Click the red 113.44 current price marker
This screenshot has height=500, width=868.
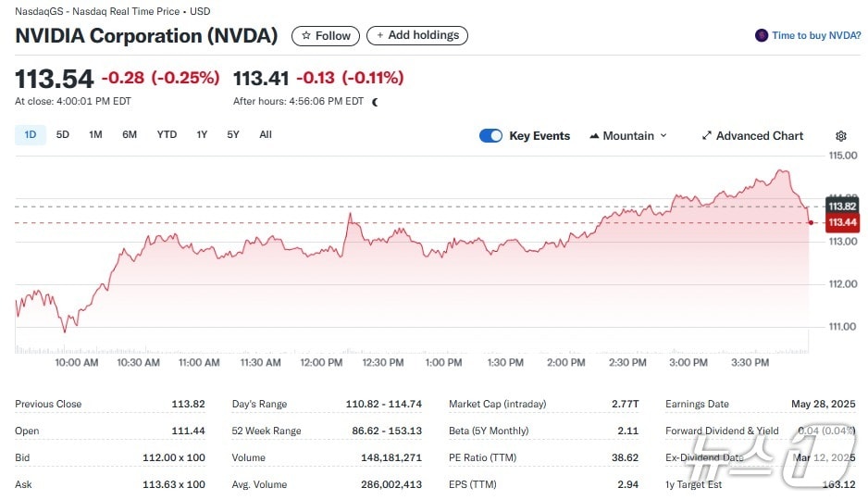(x=842, y=223)
